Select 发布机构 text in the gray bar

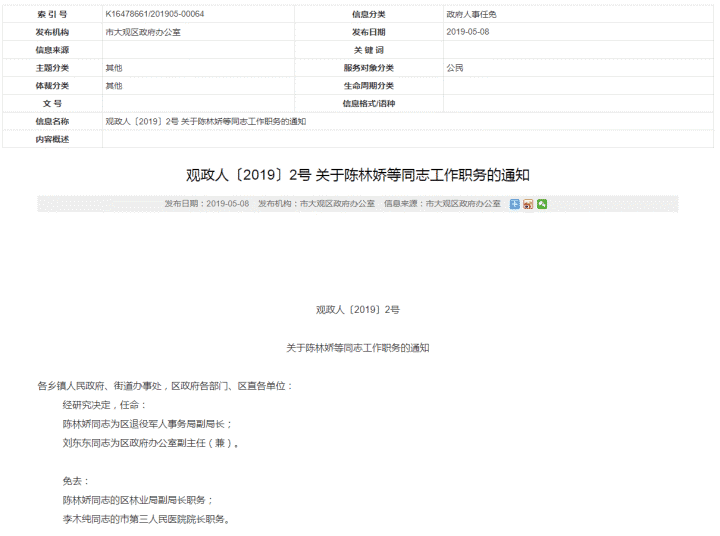coord(316,203)
